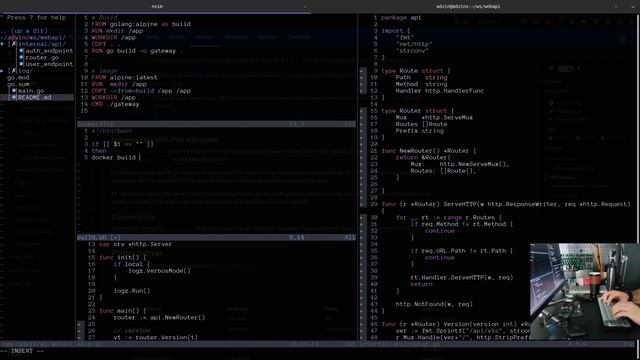Focus the Dockerfile status line

point(216,124)
